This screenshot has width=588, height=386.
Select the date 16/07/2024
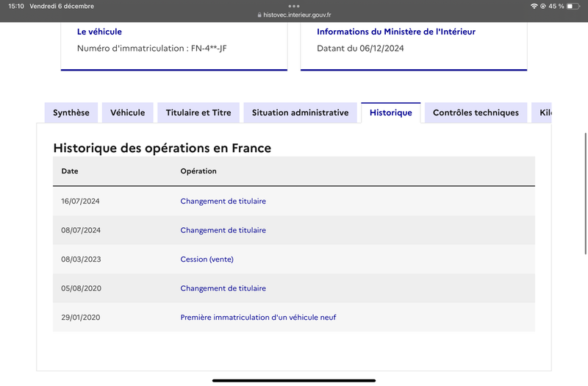[x=80, y=201]
